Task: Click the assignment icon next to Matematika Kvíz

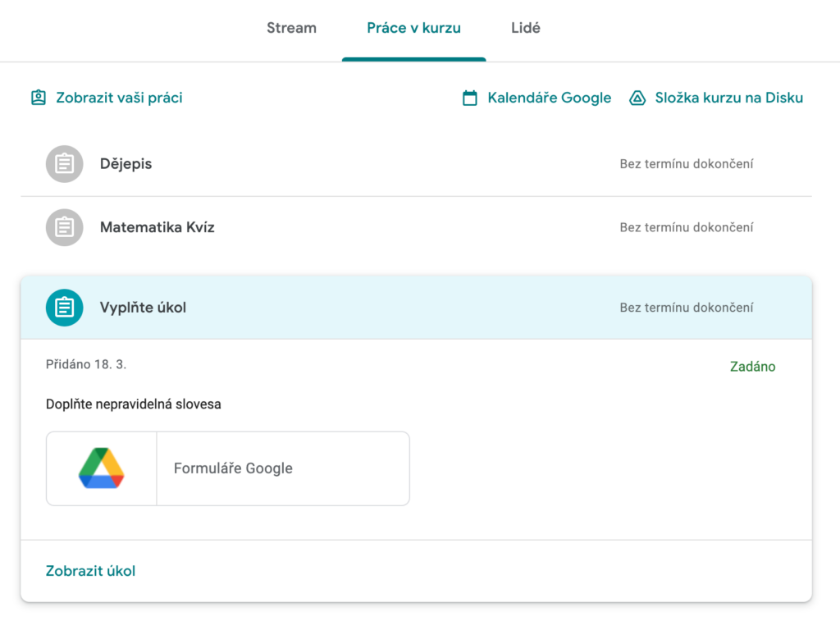Action: click(x=64, y=227)
